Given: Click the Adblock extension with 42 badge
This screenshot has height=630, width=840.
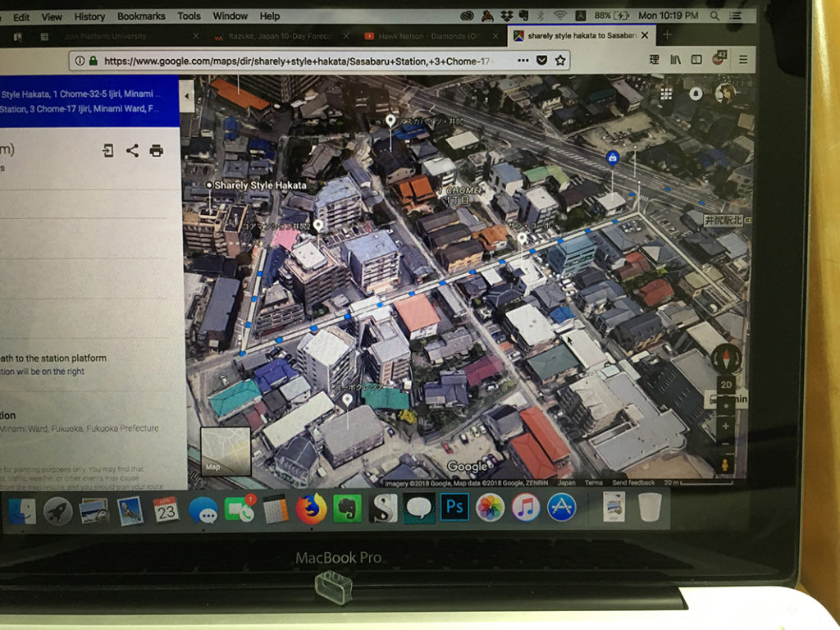Looking at the screenshot, I should [719, 58].
